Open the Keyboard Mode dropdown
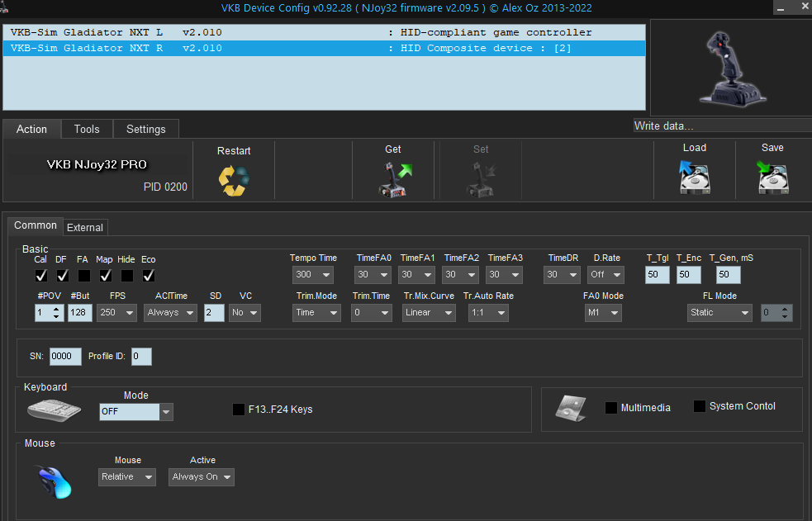The height and width of the screenshot is (521, 812). 136,412
